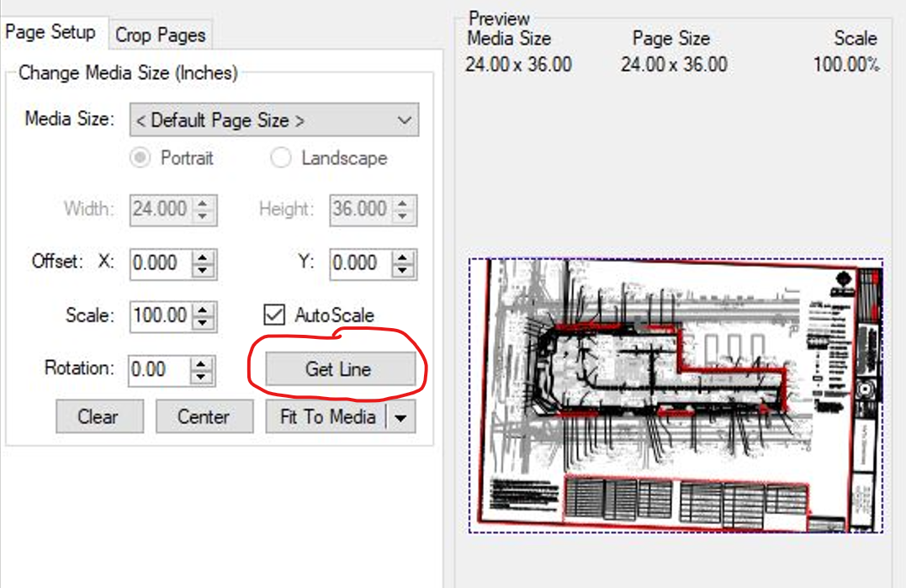
Task: Click the Center button
Action: [x=204, y=416]
